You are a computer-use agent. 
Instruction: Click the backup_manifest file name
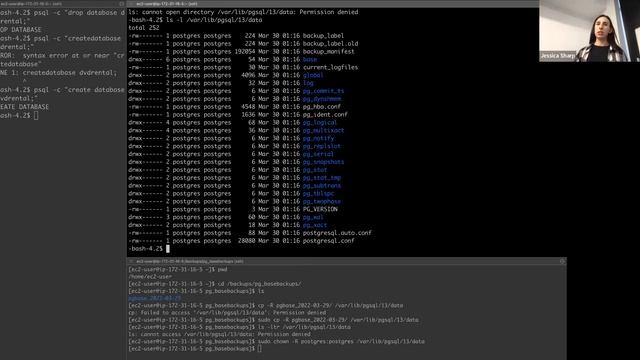point(329,52)
